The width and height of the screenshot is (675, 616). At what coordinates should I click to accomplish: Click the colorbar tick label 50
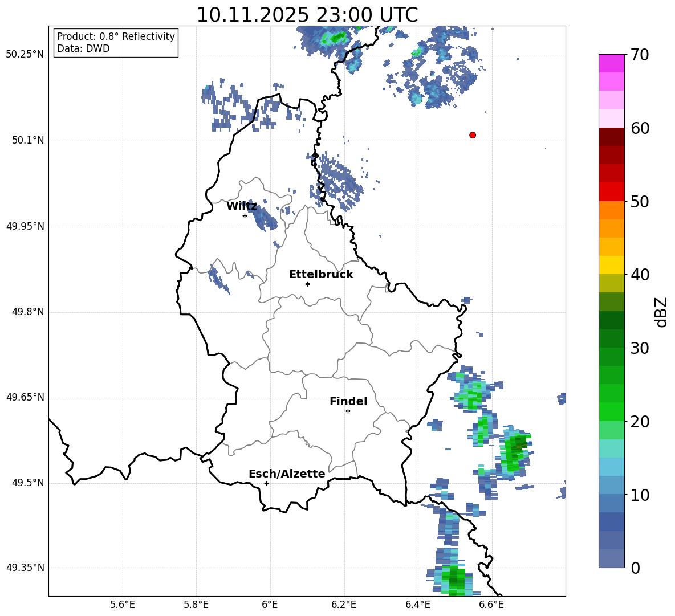[640, 202]
